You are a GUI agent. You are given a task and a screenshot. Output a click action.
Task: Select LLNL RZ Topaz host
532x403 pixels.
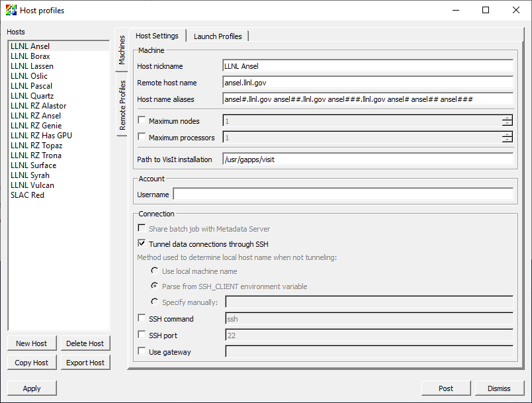tap(59, 145)
